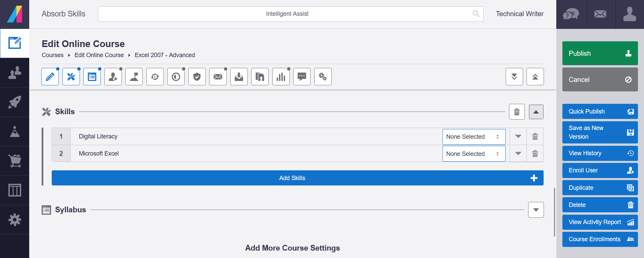
Task: Open the messages envelope icon
Action: click(x=600, y=14)
